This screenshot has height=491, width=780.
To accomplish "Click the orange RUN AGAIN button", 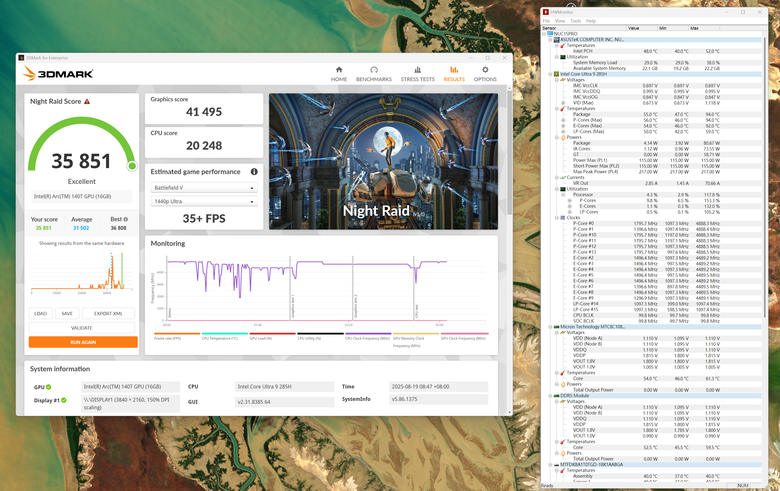I will (83, 342).
